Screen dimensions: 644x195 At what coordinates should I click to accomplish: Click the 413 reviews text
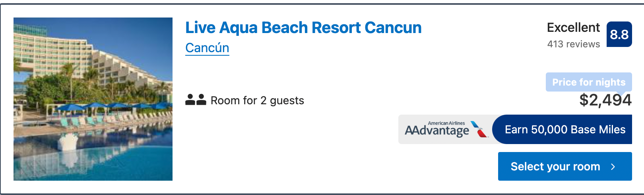coord(574,44)
